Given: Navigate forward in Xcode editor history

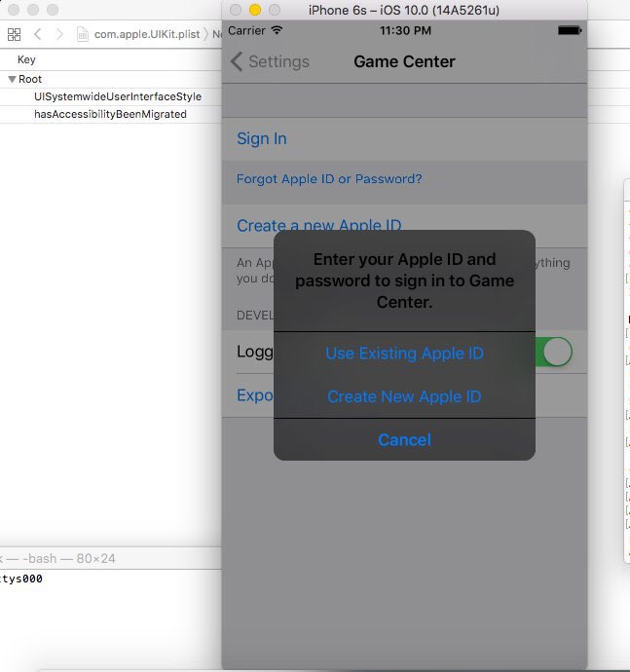Looking at the screenshot, I should [59, 34].
